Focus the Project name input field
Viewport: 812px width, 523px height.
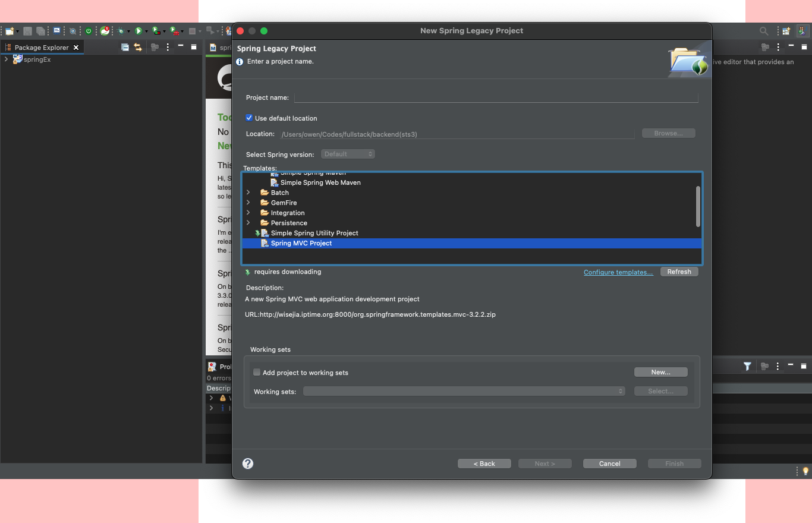pyautogui.click(x=496, y=97)
